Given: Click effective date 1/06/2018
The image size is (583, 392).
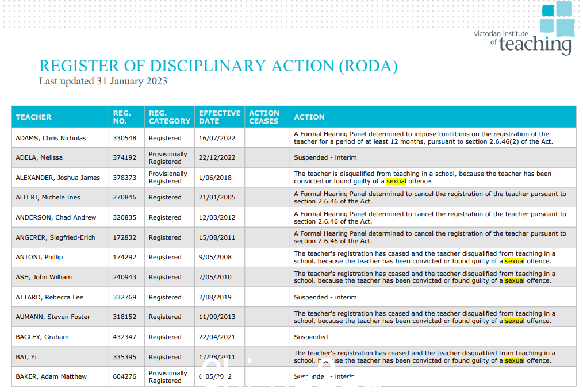Looking at the screenshot, I should (x=215, y=178).
